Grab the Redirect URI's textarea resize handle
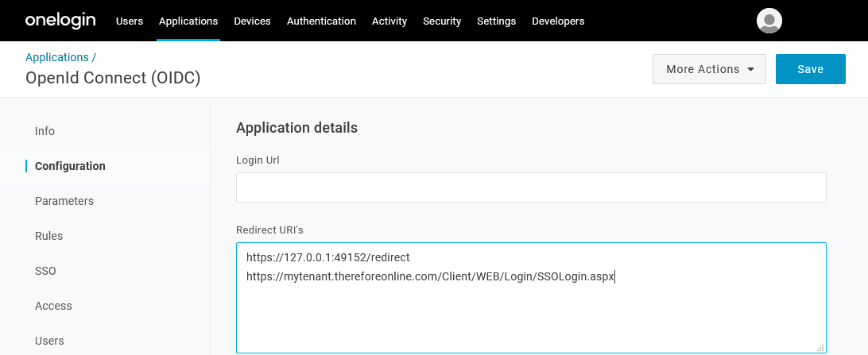Screen dimensions: 868x355 pyautogui.click(x=820, y=348)
